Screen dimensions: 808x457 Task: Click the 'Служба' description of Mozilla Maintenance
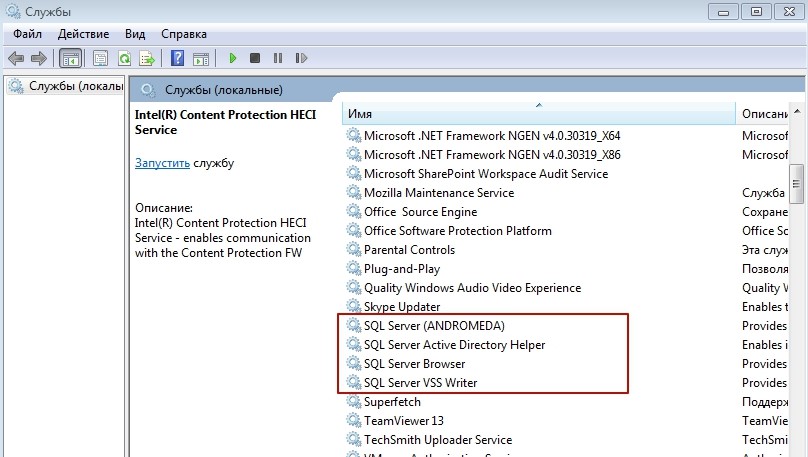(x=763, y=193)
